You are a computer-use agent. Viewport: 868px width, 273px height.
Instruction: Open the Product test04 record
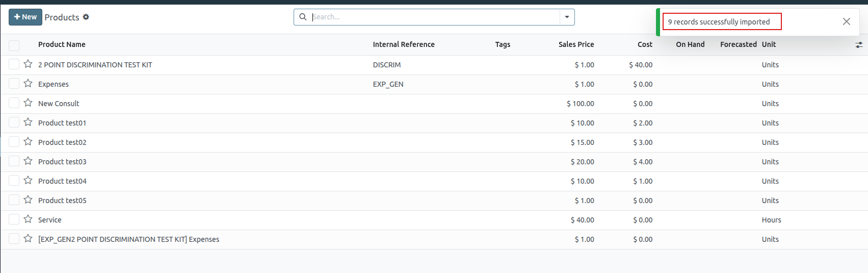pos(62,181)
